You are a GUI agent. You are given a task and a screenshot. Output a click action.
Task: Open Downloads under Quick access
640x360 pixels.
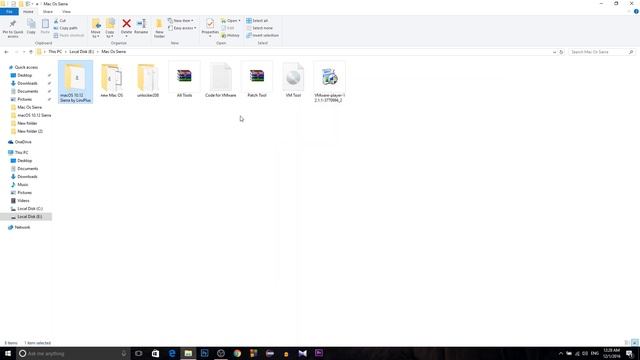[27, 83]
